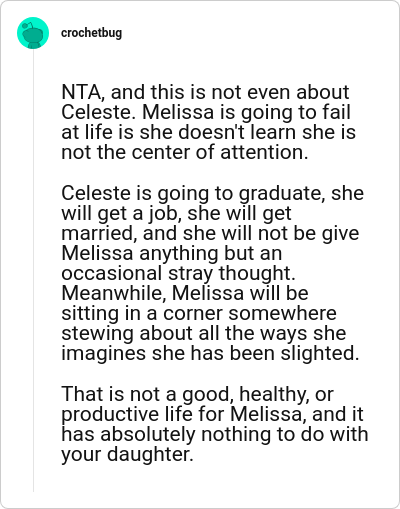Click the phrase "not even about" in first line
Image resolution: width=400 pixels, height=509 pixels.
pyautogui.click(x=280, y=92)
